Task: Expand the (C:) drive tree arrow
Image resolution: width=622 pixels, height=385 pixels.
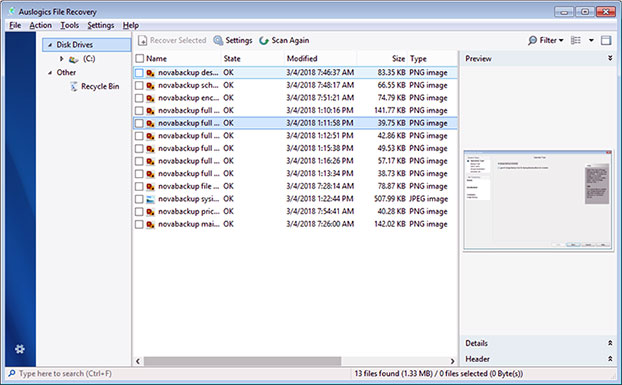Action: [x=61, y=59]
